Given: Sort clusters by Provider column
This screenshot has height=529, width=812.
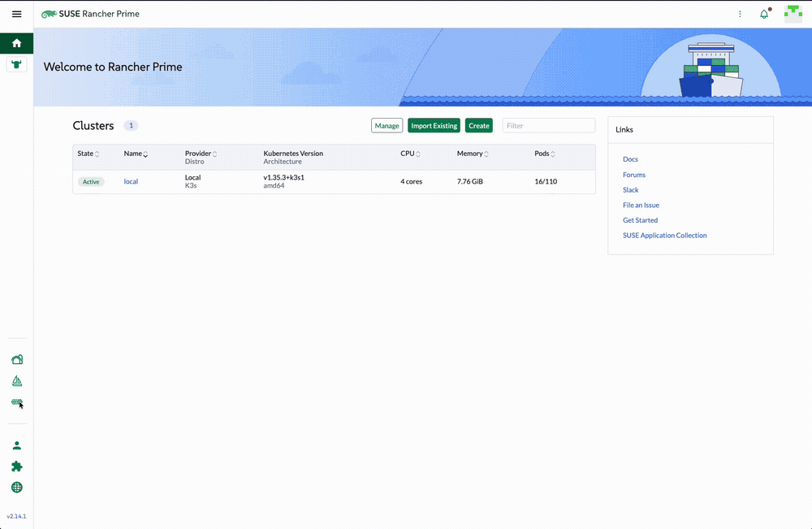Looking at the screenshot, I should 201,154.
